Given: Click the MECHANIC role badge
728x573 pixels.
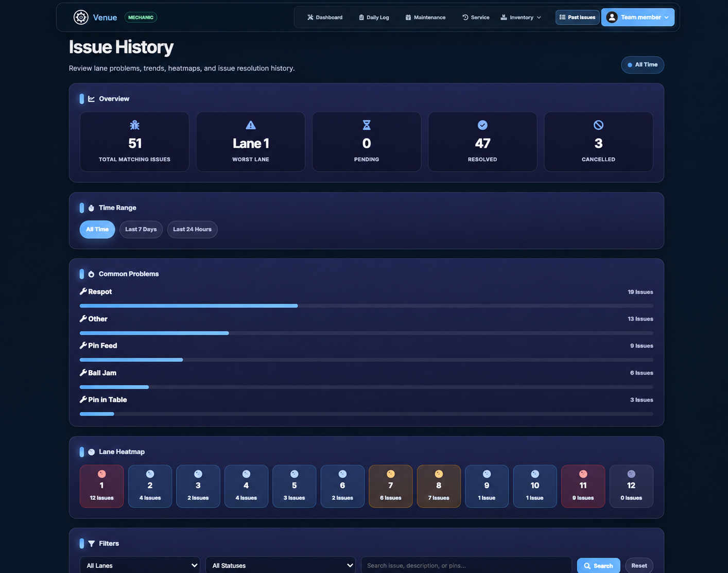Looking at the screenshot, I should (141, 18).
